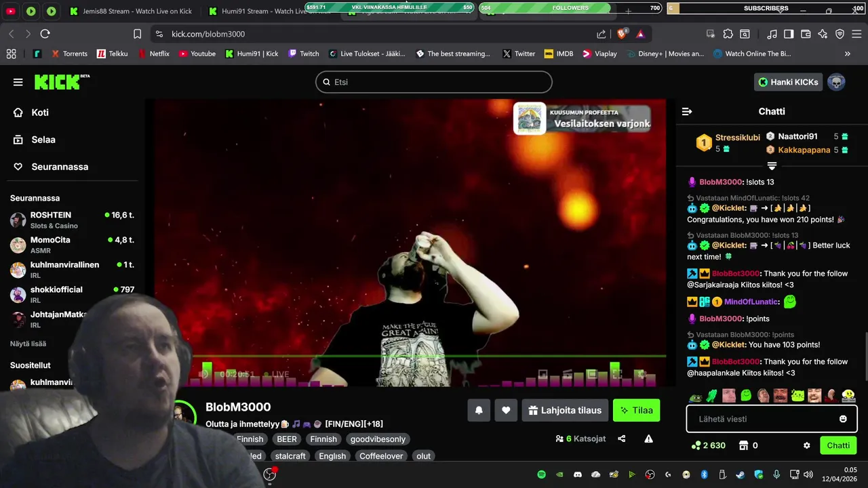
Task: Open the user avatar skull profile menu
Action: (x=836, y=82)
